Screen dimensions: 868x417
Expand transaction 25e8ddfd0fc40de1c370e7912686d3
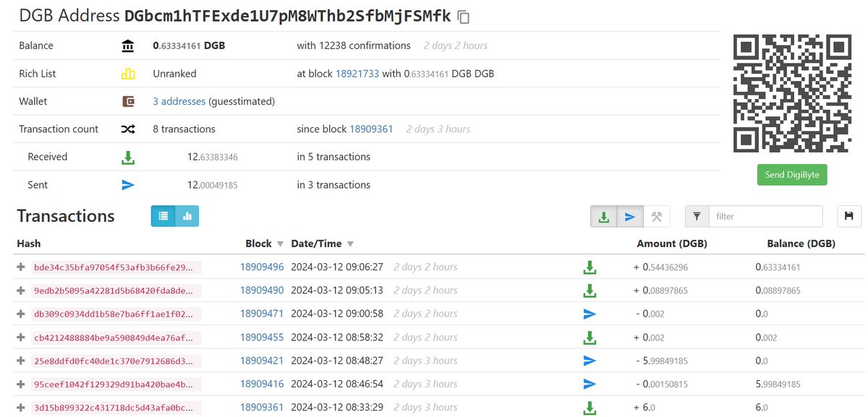tap(21, 361)
